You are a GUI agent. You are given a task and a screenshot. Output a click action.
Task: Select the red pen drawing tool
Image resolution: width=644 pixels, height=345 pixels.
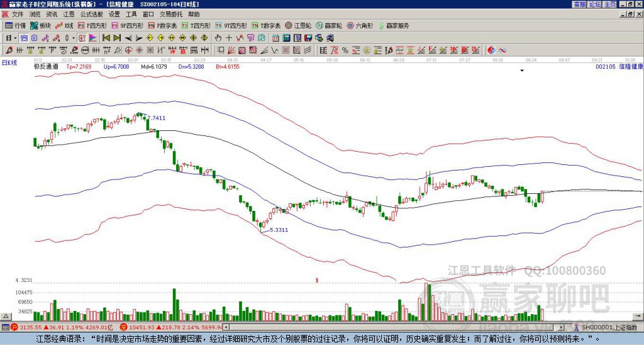pyautogui.click(x=9, y=50)
